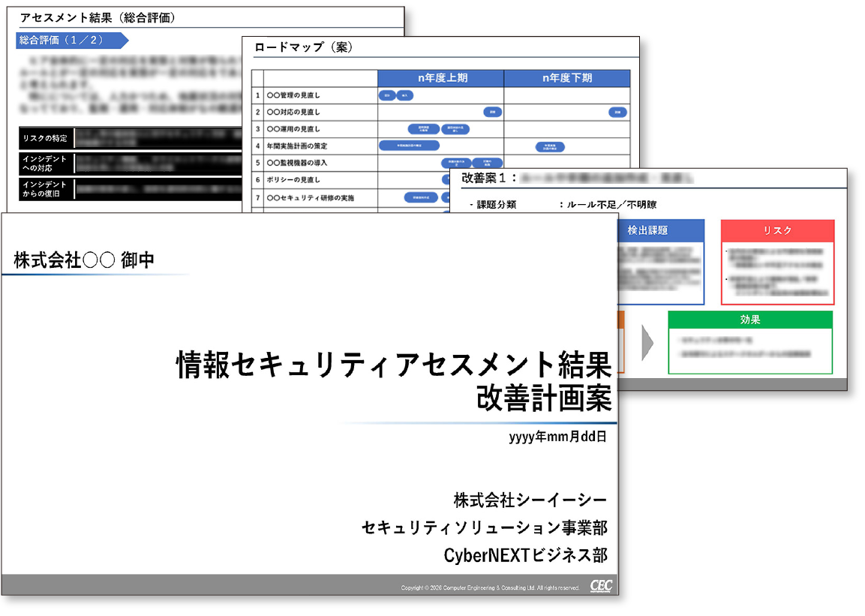
Task: Select the インシデントからの復旧 row label
Action: coord(45,189)
